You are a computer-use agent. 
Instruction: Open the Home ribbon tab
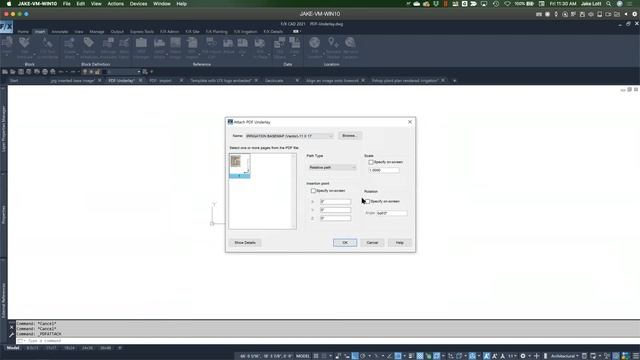point(23,31)
